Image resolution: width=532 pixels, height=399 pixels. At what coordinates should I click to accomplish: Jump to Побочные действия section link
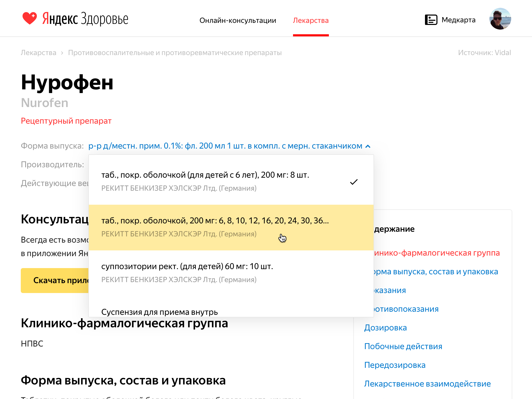(x=403, y=346)
